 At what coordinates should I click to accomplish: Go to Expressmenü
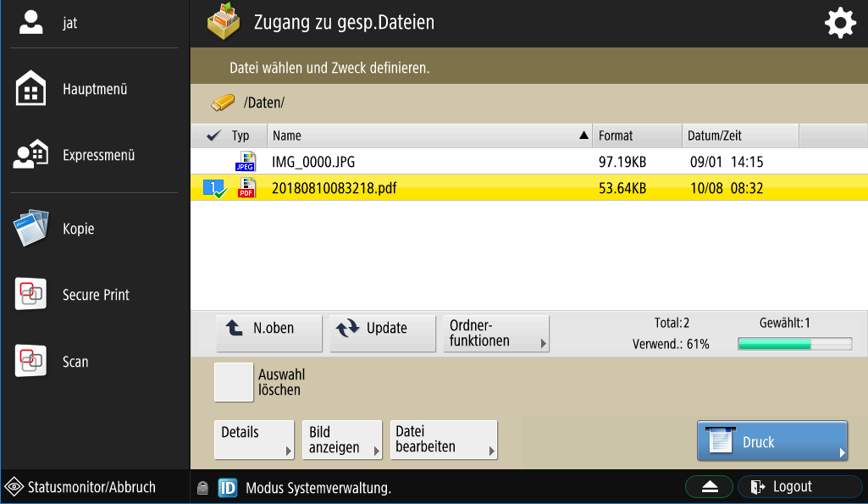coord(98,155)
